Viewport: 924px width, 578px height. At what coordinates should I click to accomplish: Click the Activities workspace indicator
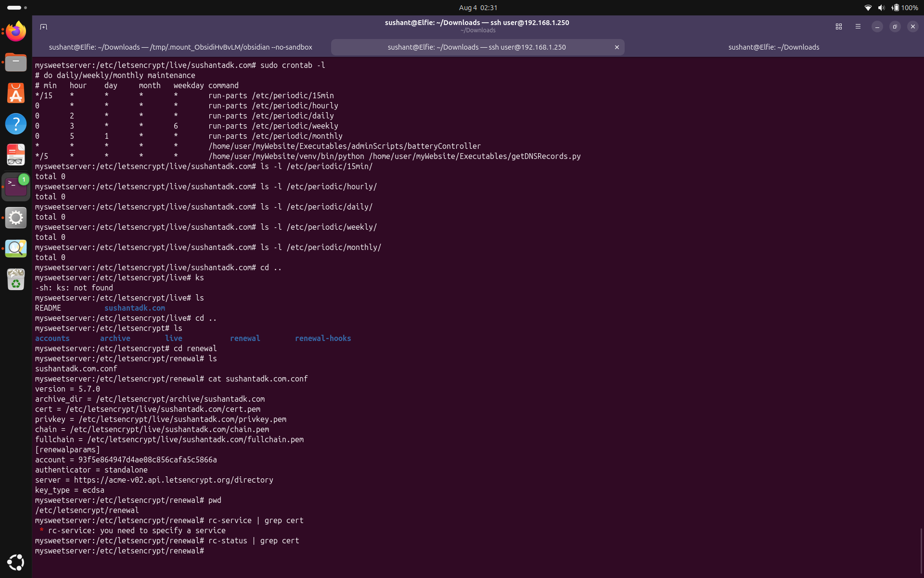[17, 8]
